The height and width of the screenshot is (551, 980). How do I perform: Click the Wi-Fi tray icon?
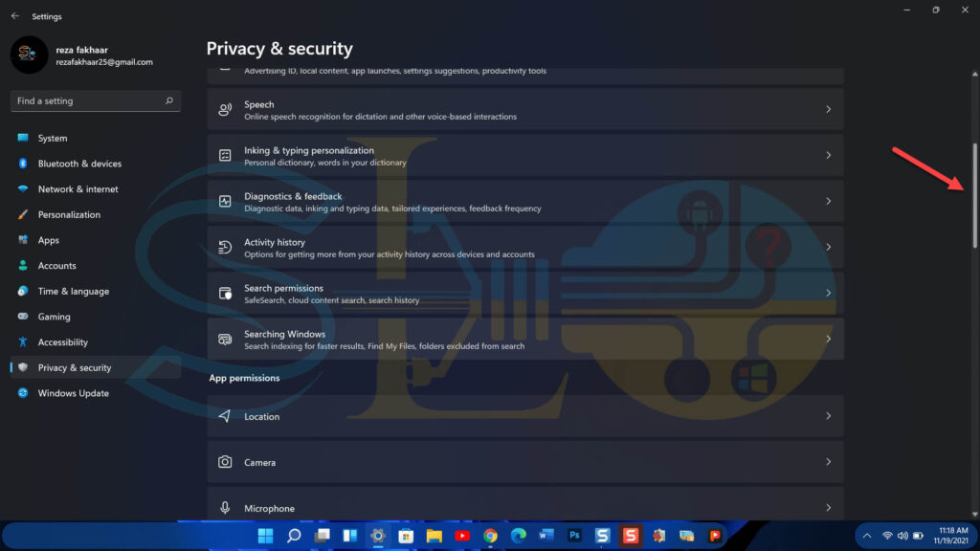(887, 536)
